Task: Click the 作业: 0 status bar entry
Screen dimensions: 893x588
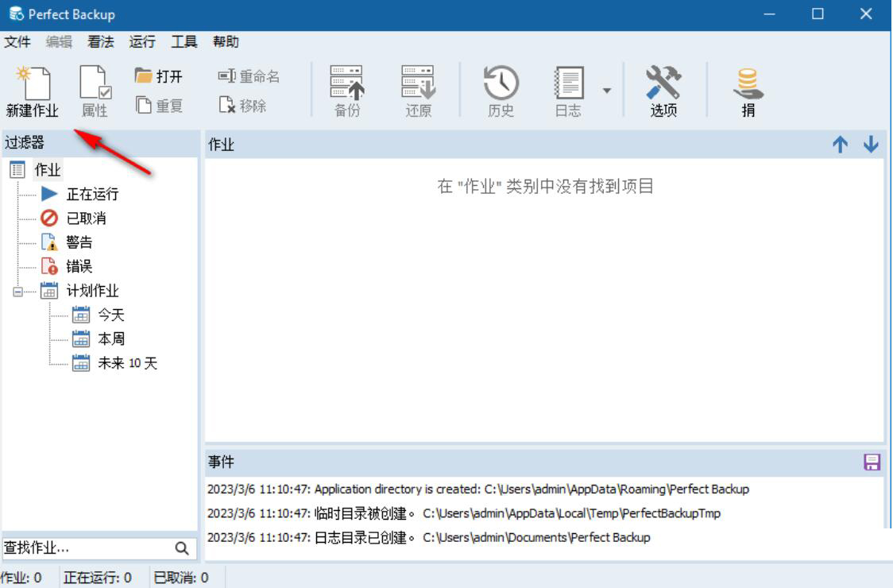Action: [x=21, y=578]
